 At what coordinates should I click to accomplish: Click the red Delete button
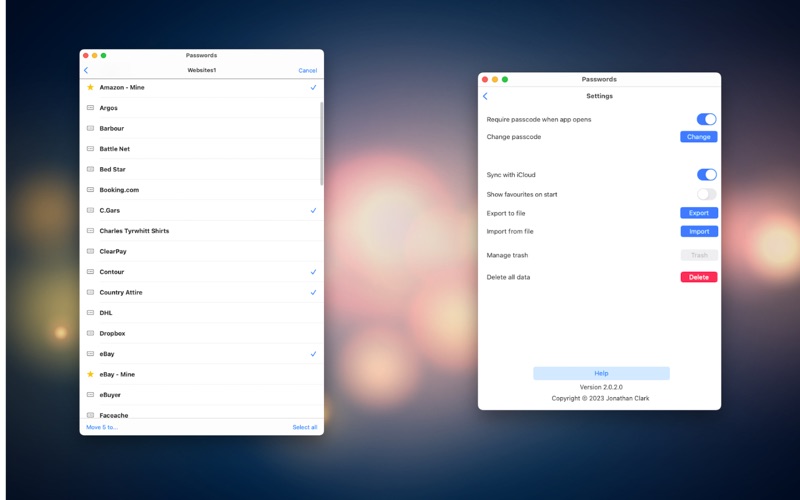698,277
